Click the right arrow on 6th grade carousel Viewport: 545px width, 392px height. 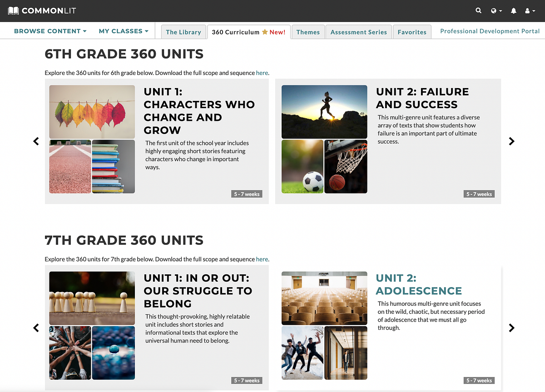pyautogui.click(x=511, y=141)
